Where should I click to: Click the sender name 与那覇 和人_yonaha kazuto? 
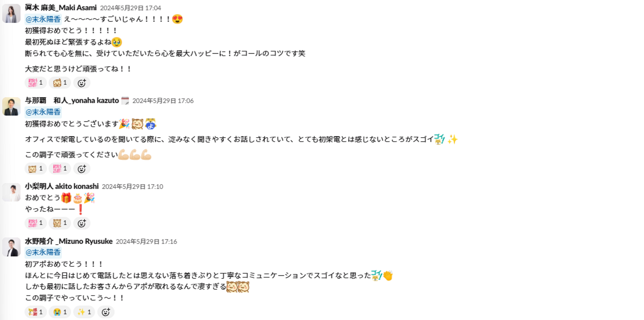tap(72, 101)
